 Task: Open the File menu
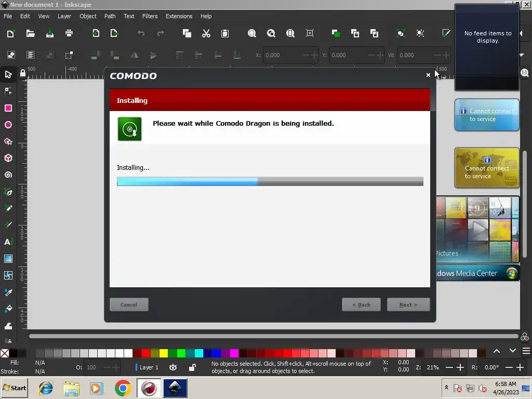pyautogui.click(x=8, y=16)
